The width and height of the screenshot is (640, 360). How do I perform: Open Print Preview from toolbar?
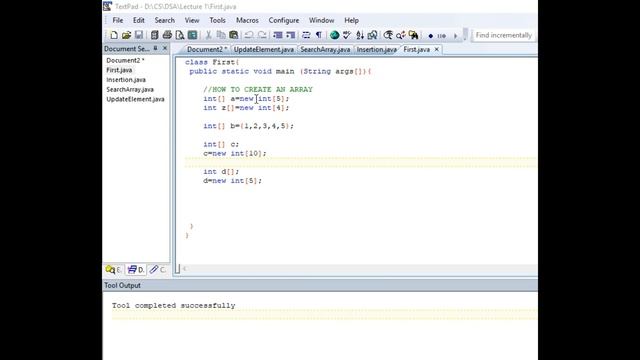pyautogui.click(x=180, y=35)
